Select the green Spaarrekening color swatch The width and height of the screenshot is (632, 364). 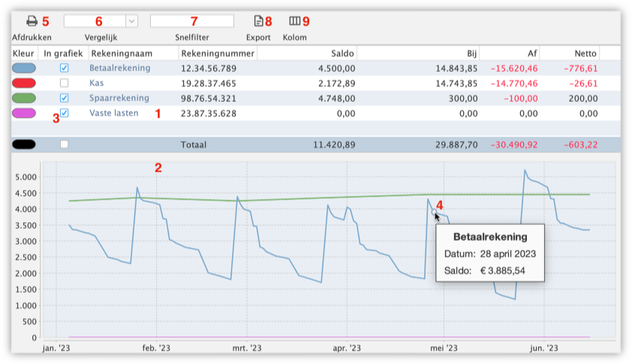point(26,98)
